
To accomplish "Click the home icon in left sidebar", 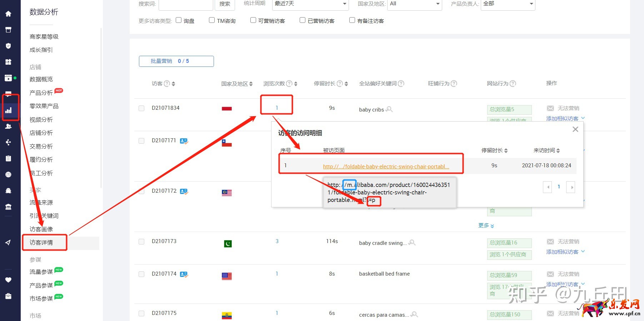I will pos(8,14).
